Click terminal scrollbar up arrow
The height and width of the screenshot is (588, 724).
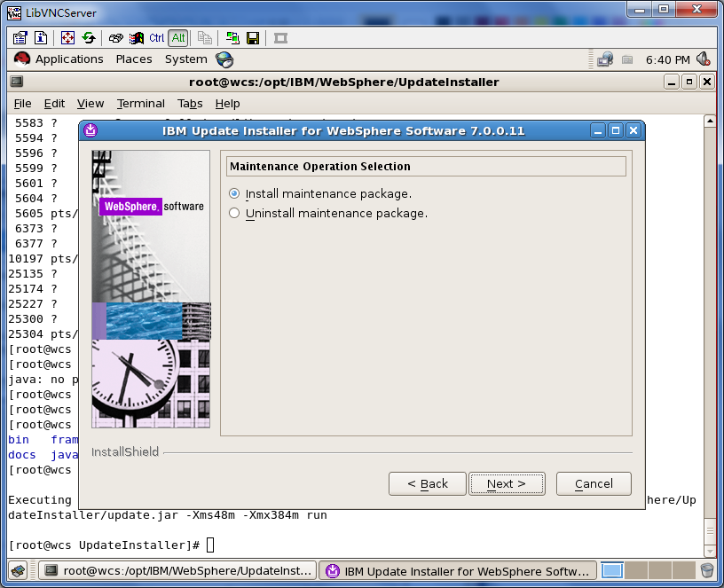pyautogui.click(x=710, y=121)
